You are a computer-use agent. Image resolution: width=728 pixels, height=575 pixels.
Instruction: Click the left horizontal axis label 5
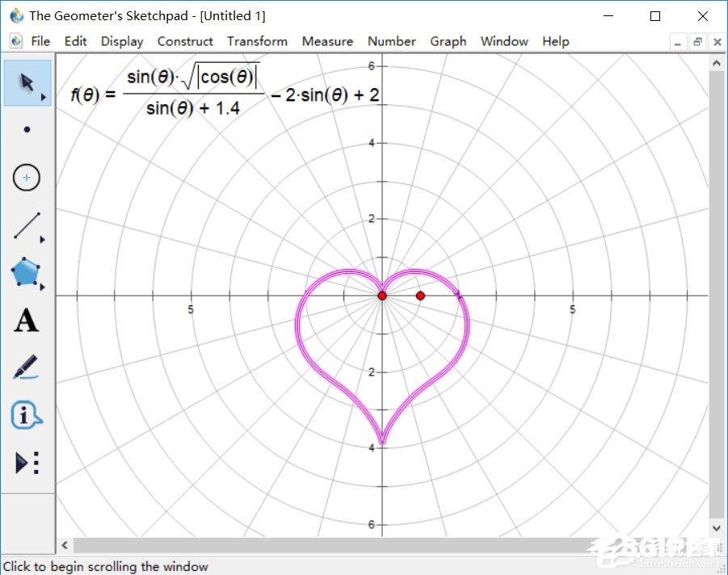pos(191,309)
